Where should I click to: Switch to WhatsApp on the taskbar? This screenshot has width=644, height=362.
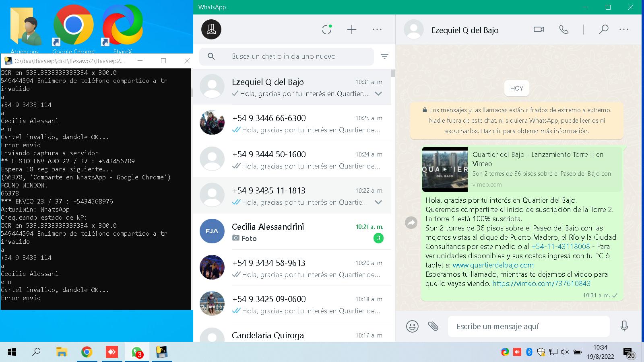137,352
